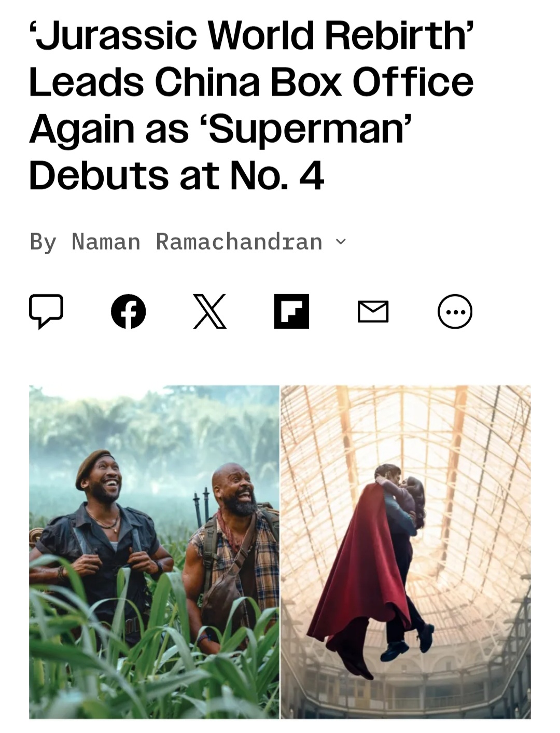Expand author details chevron beside Naman Ramachandran

pyautogui.click(x=341, y=242)
